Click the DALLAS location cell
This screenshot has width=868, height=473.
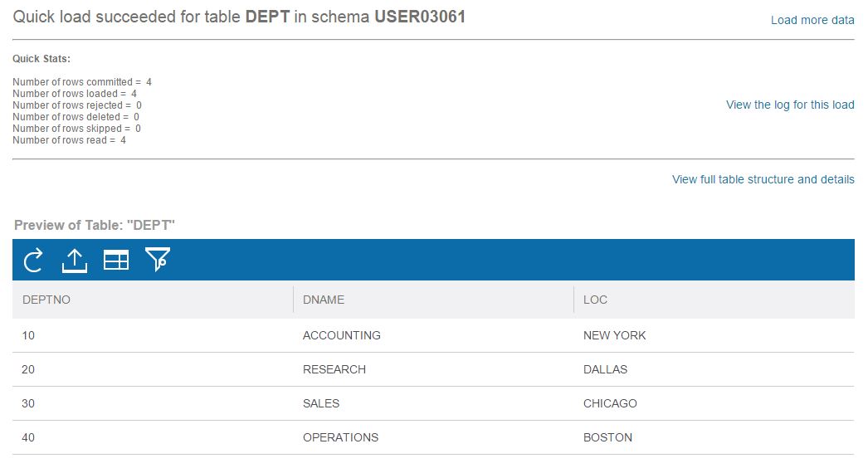pyautogui.click(x=605, y=369)
